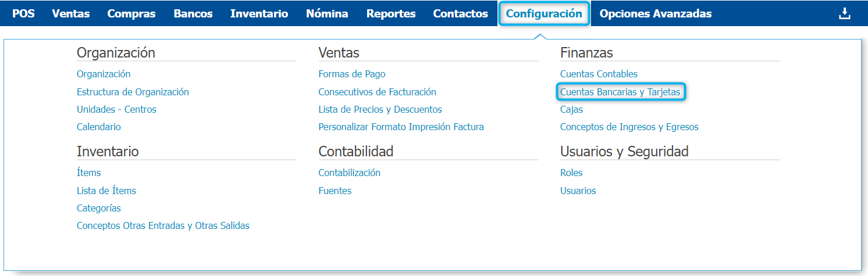Open Consecutivos de Facturación
The width and height of the screenshot is (868, 276).
tap(377, 92)
